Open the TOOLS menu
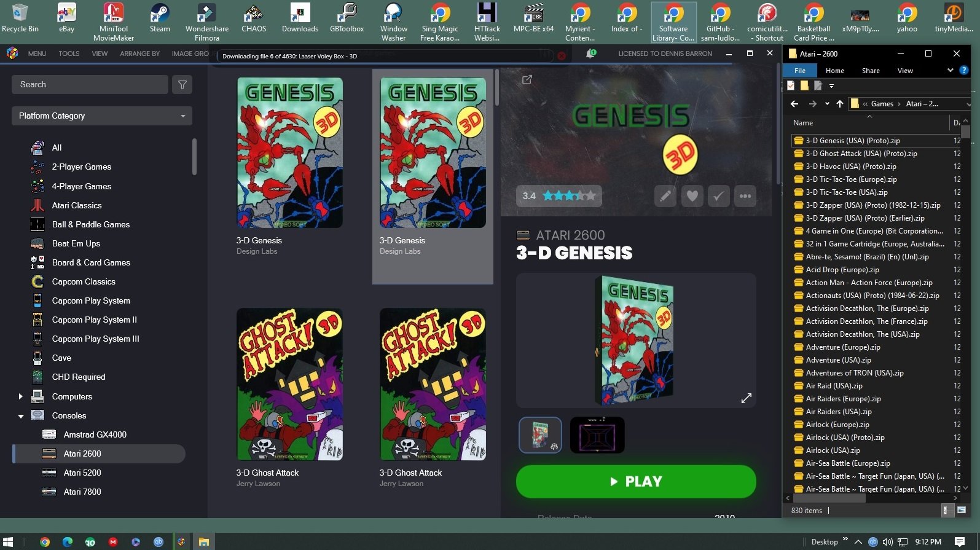Screen dimensions: 980x550 pyautogui.click(x=69, y=53)
